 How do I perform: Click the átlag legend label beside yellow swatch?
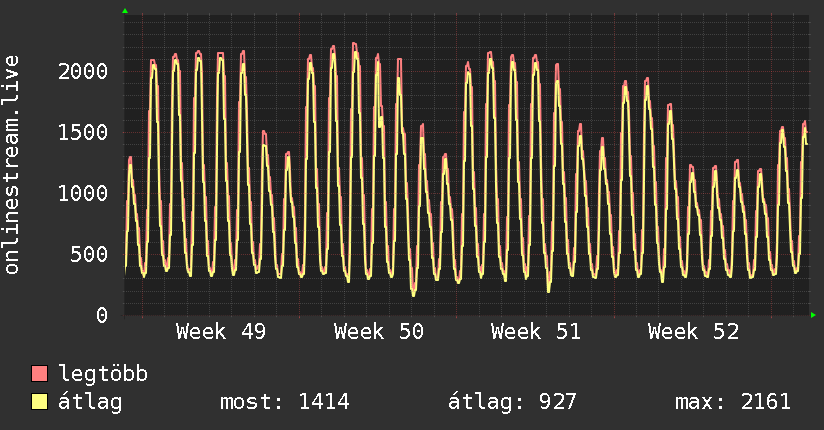point(90,402)
